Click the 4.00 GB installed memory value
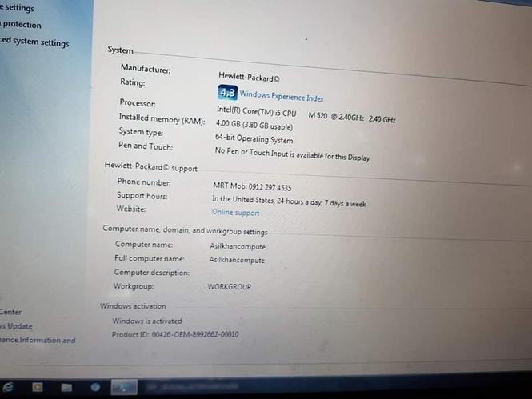 pos(254,125)
